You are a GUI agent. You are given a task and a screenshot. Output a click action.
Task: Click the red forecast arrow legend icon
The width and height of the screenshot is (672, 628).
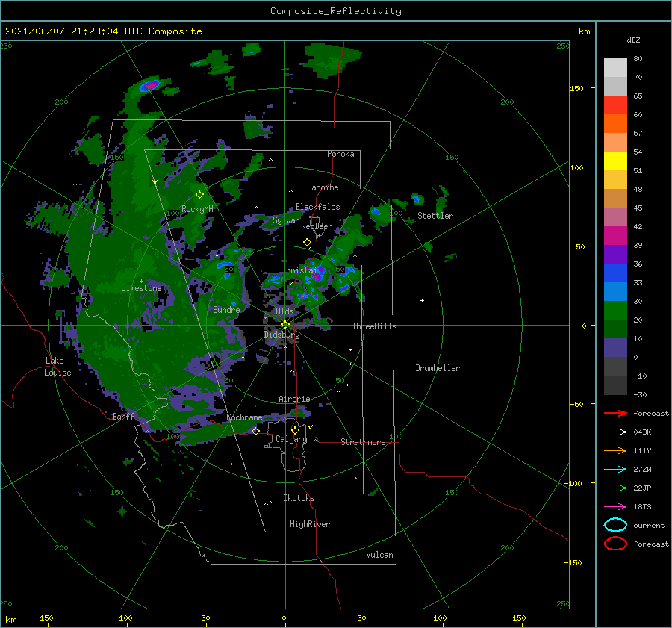pos(615,413)
